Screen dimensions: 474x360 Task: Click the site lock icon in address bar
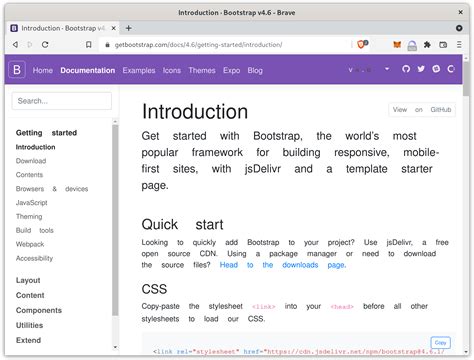pos(107,45)
